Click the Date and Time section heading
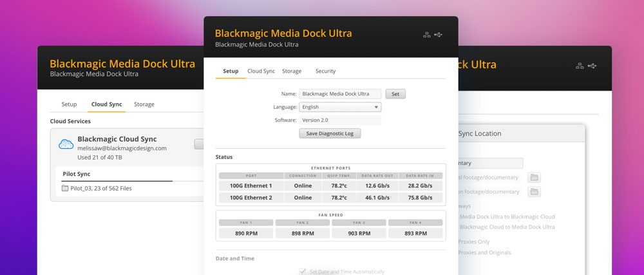 (x=235, y=259)
